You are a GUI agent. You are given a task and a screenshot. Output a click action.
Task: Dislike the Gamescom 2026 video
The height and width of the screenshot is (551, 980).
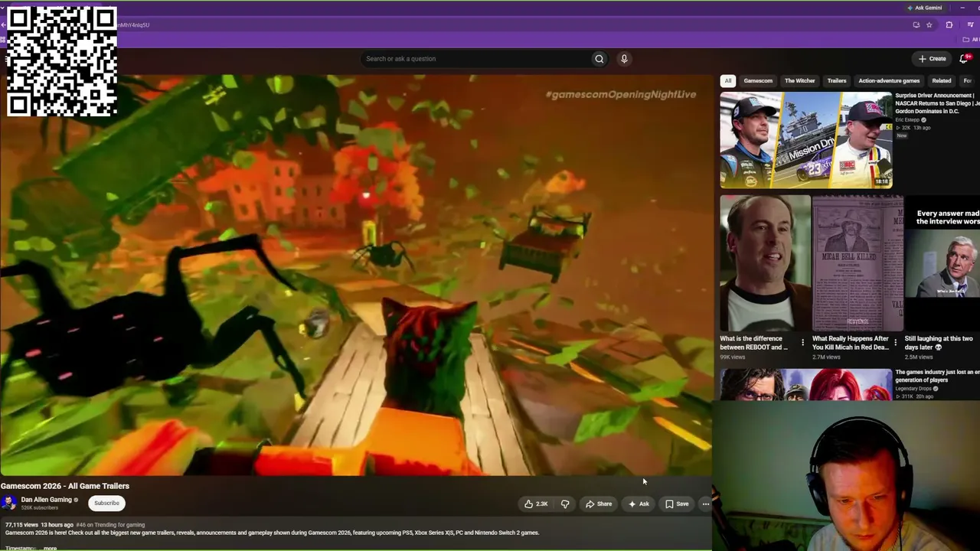click(565, 504)
